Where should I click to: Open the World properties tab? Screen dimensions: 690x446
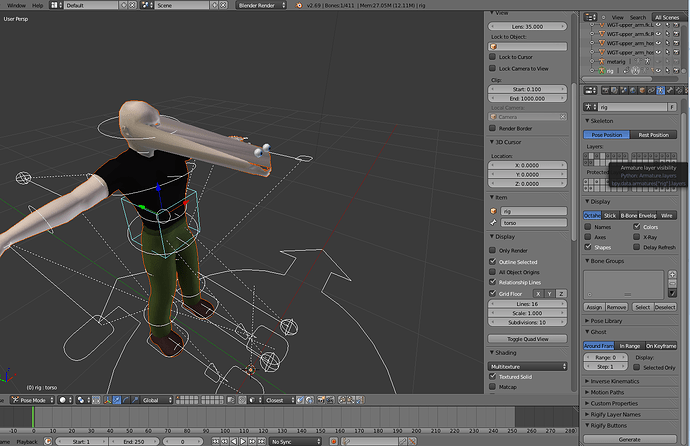click(x=633, y=90)
